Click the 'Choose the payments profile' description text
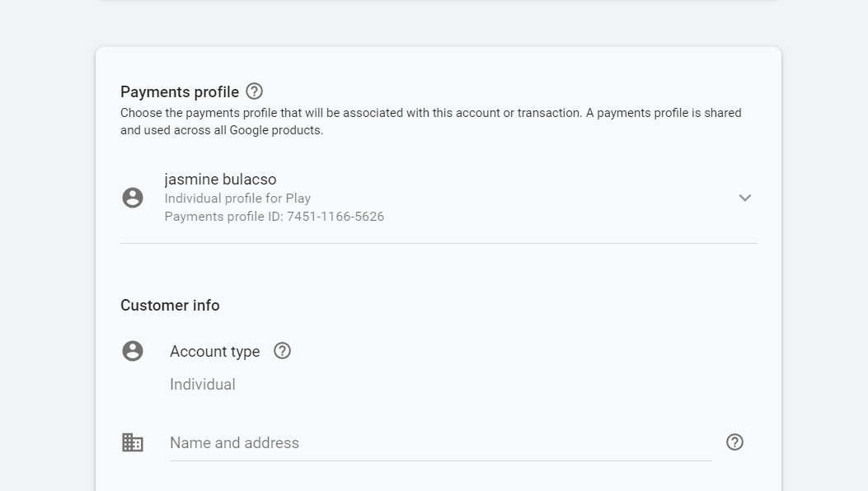The height and width of the screenshot is (491, 868). [x=430, y=121]
